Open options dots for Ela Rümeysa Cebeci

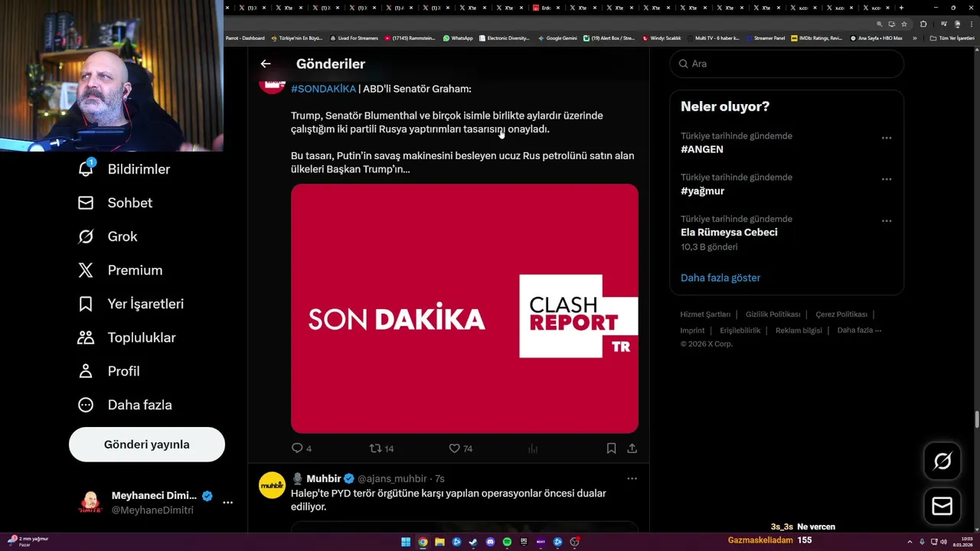click(x=887, y=220)
